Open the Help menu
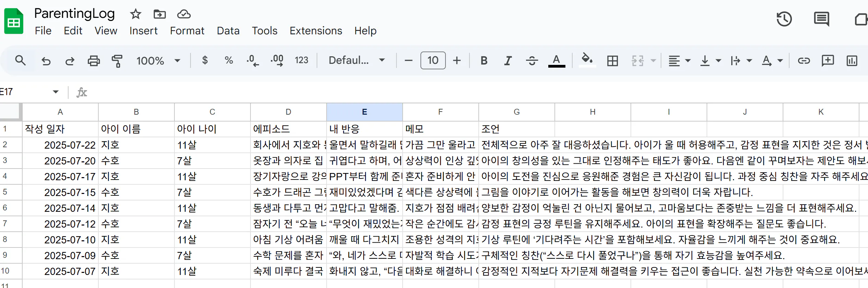Image resolution: width=868 pixels, height=288 pixels. [365, 31]
